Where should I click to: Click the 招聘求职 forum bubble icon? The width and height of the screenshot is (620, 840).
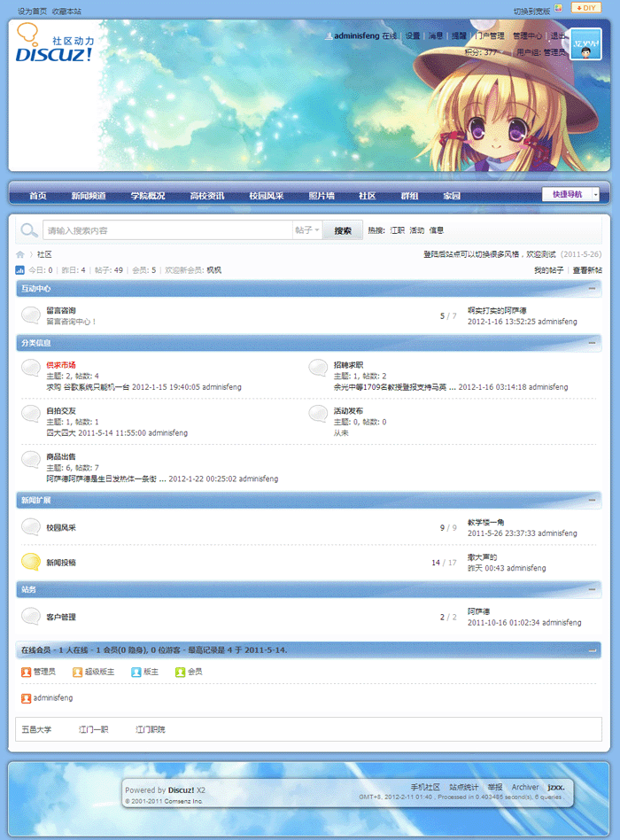click(x=318, y=369)
